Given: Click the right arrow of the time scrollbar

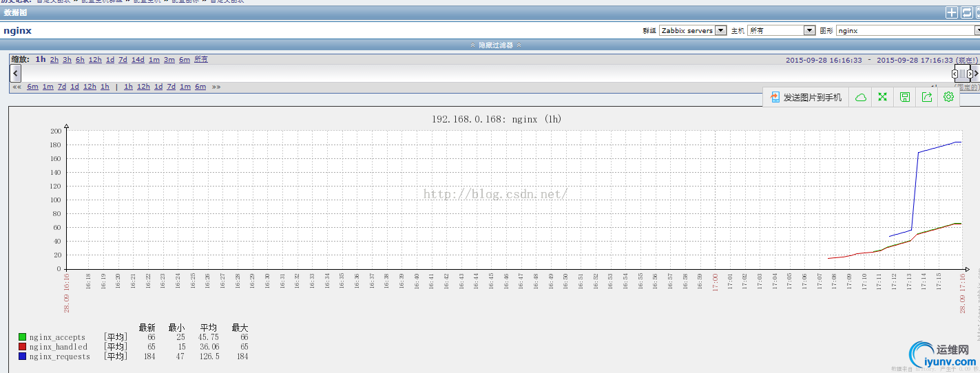Looking at the screenshot, I should tap(977, 73).
